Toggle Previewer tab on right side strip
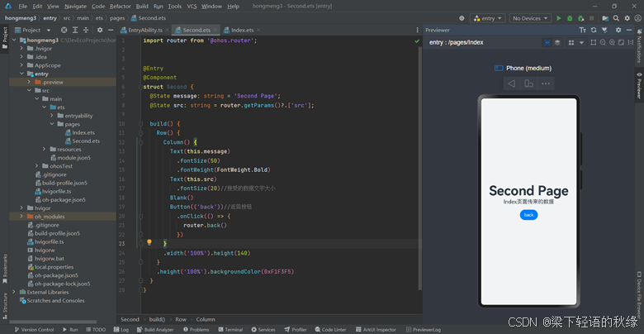 [x=640, y=85]
